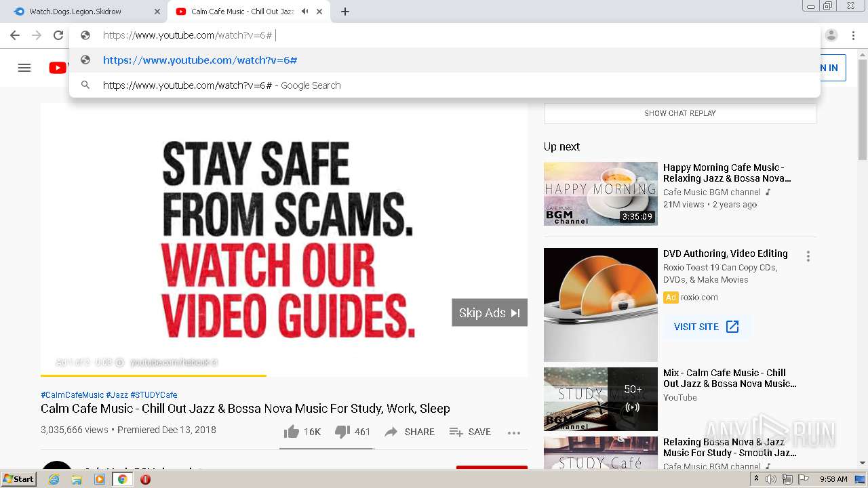Screen dimensions: 868x488
Task: Click the ad info icon
Action: [119, 363]
